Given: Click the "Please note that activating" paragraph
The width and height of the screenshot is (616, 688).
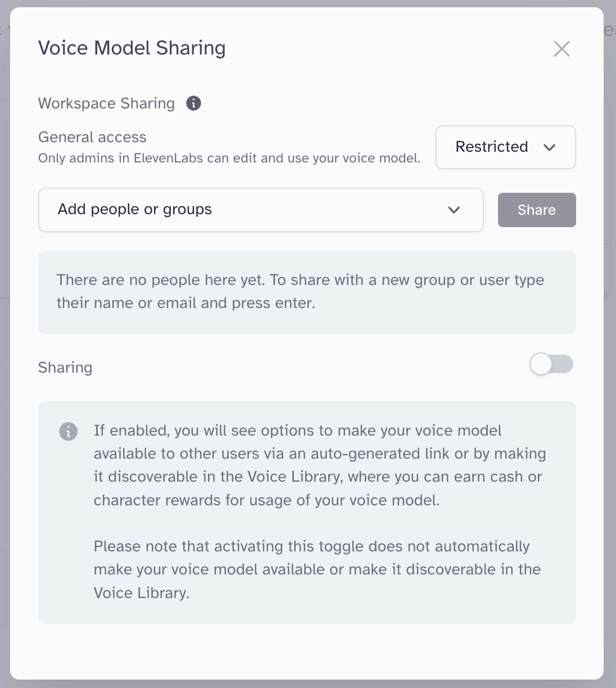Looking at the screenshot, I should [x=317, y=569].
